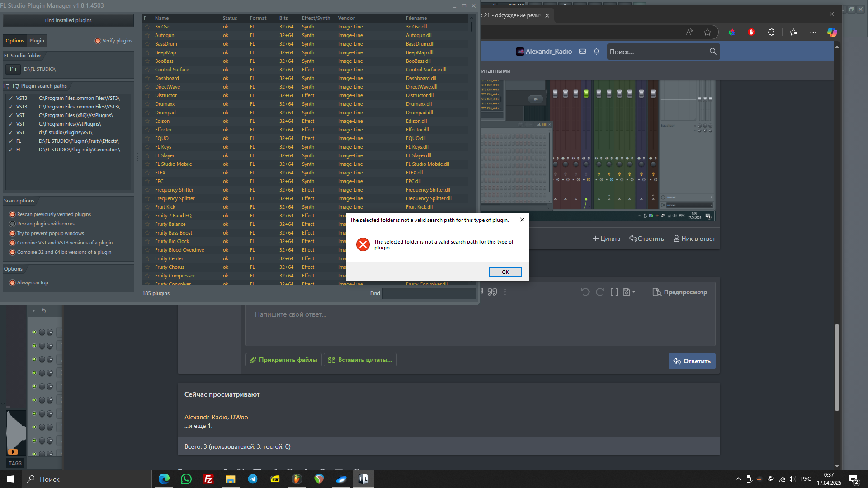Open more editor options three-dot menu
This screenshot has width=868, height=488.
tap(505, 292)
